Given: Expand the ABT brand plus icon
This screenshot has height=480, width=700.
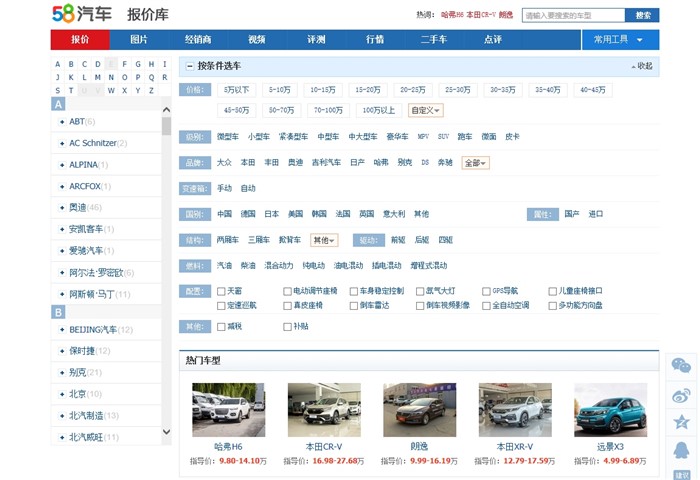Looking at the screenshot, I should pos(62,122).
